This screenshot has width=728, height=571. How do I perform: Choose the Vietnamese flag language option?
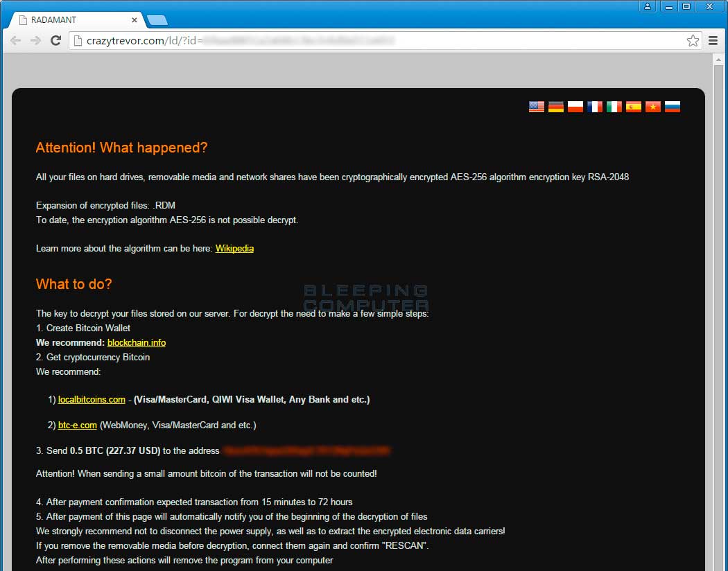pyautogui.click(x=652, y=107)
